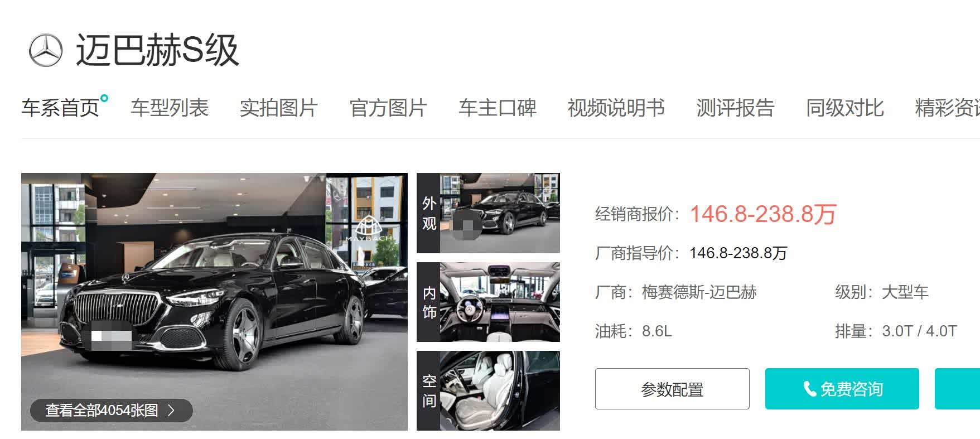Open the 官方图片 tab
This screenshot has width=980, height=439.
click(388, 108)
